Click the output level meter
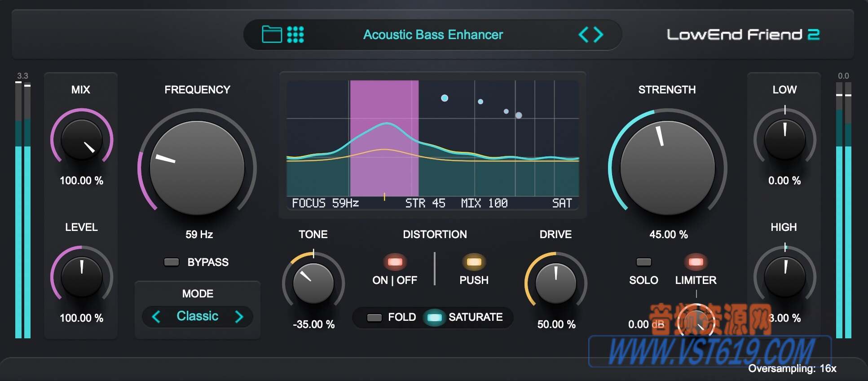 click(x=844, y=210)
